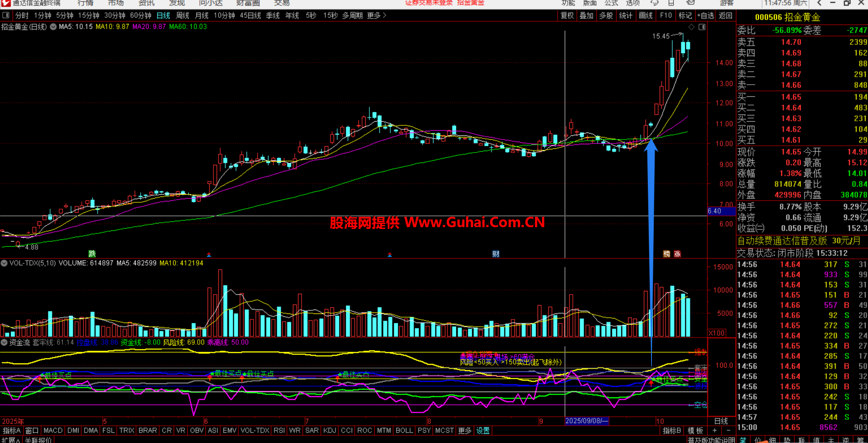868x443 pixels.
Task: Select the MACD indicator tab
Action: tap(53, 430)
